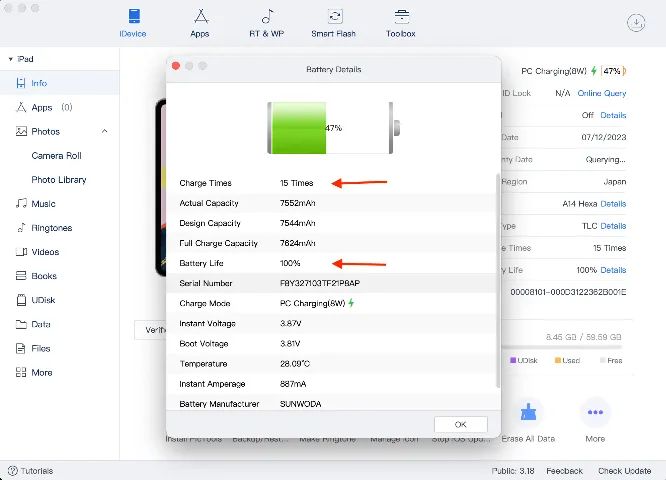Select the Smart Flash icon

335,16
